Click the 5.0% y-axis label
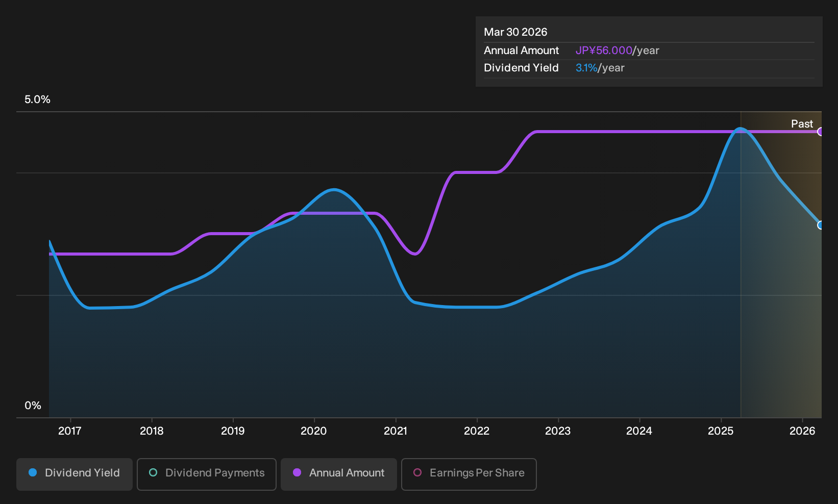Viewport: 838px width, 504px height. pos(37,99)
